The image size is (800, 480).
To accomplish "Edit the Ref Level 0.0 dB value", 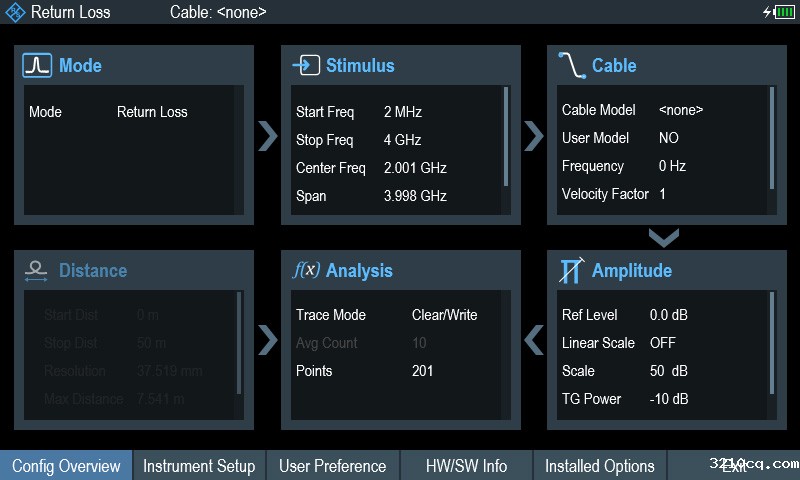I will (x=668, y=315).
